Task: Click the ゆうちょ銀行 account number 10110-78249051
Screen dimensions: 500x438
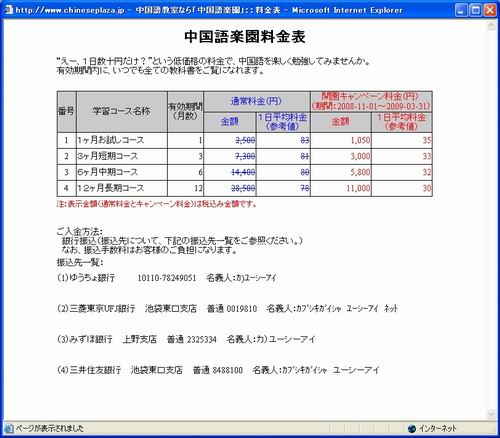Action: 167,278
